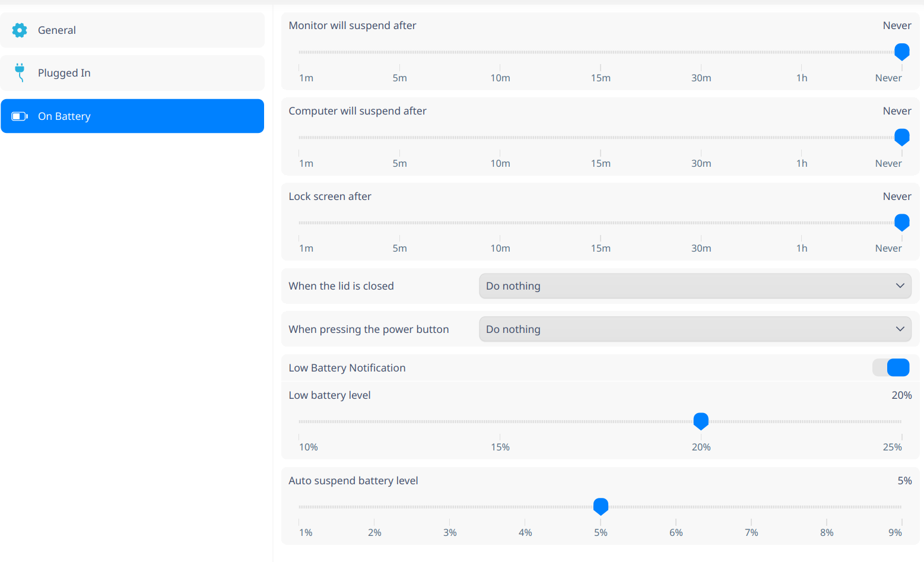Image resolution: width=924 pixels, height=562 pixels.
Task: Click the monitor suspend slider handle
Action: click(x=901, y=52)
